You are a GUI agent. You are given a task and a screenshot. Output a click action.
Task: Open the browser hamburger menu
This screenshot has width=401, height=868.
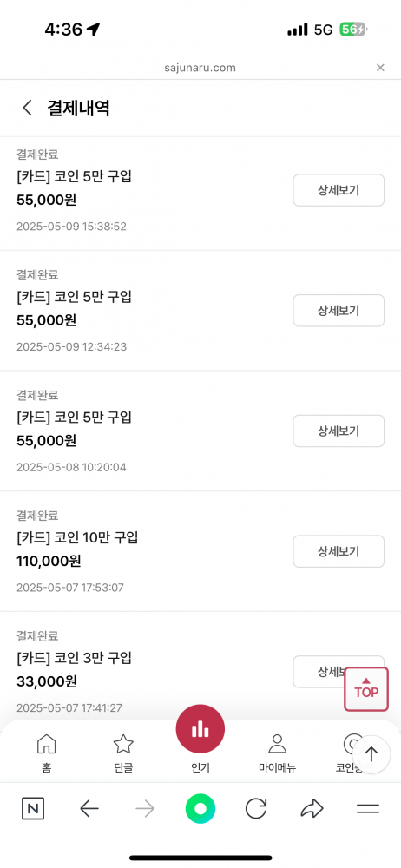[368, 809]
